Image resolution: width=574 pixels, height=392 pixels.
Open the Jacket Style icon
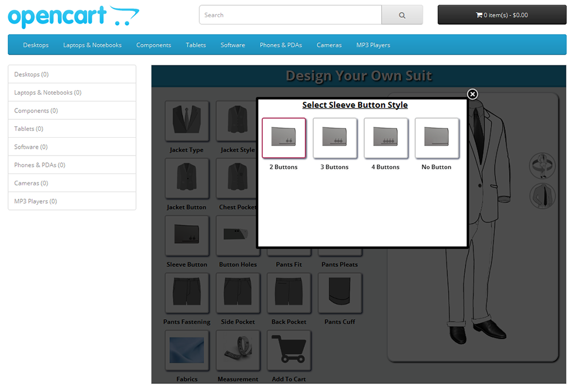[237, 121]
